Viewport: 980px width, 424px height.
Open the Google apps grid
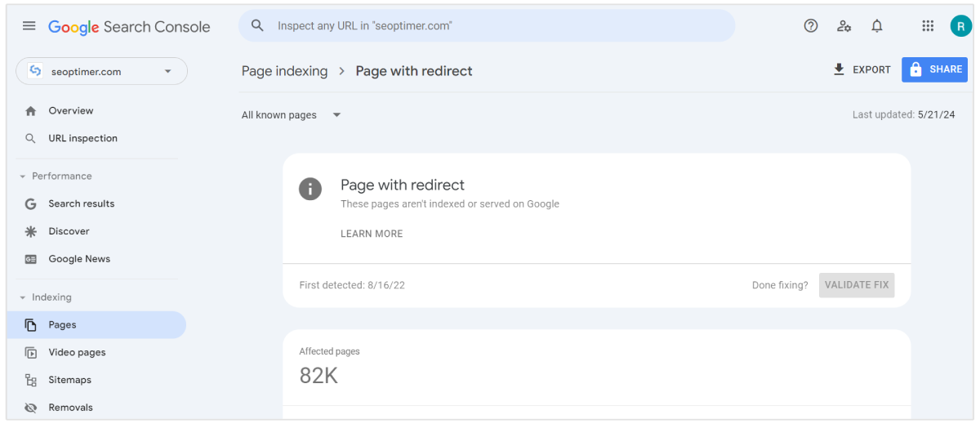click(928, 26)
